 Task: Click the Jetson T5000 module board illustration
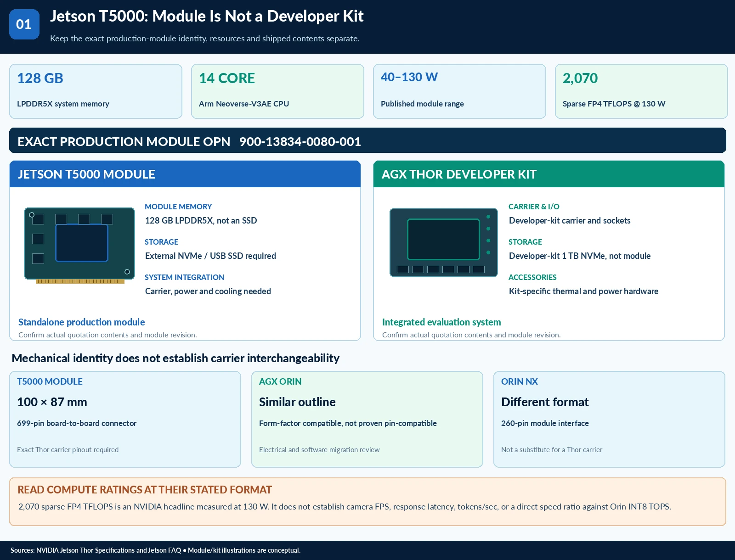point(79,246)
